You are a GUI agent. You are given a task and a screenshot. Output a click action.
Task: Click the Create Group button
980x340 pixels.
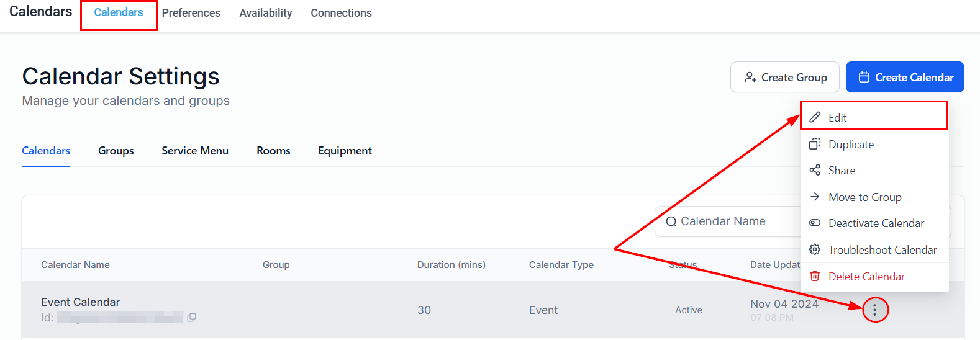(785, 78)
